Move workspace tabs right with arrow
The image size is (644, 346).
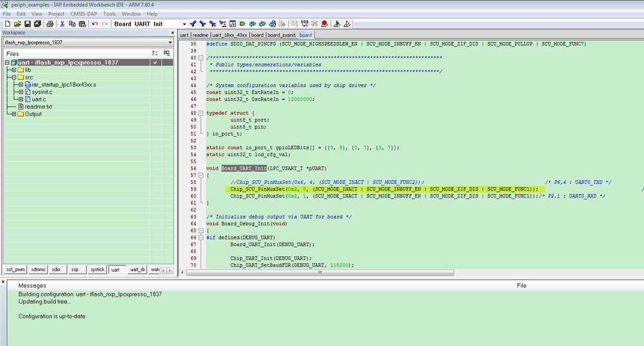pyautogui.click(x=170, y=270)
